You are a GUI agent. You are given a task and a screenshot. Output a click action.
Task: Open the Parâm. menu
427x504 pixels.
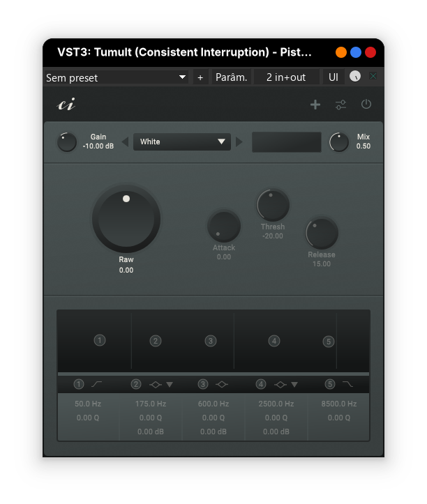[231, 77]
